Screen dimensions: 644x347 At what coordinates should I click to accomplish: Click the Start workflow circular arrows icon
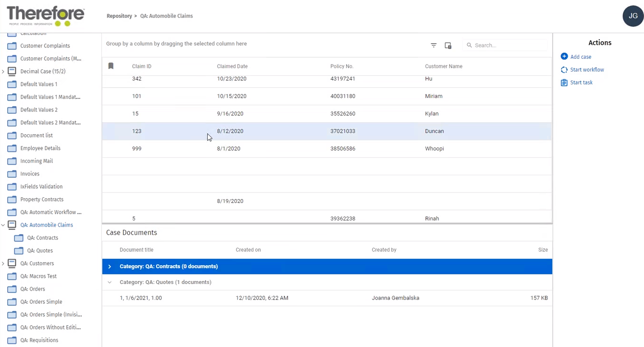[564, 70]
